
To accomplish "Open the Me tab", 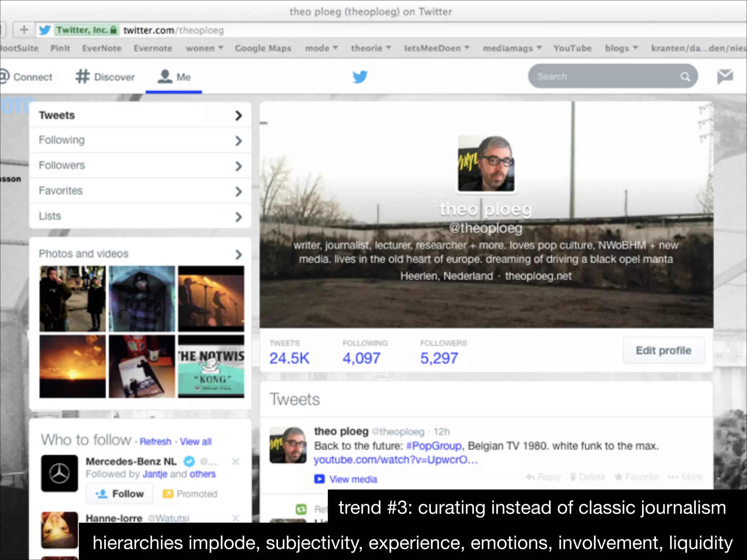I will click(174, 77).
